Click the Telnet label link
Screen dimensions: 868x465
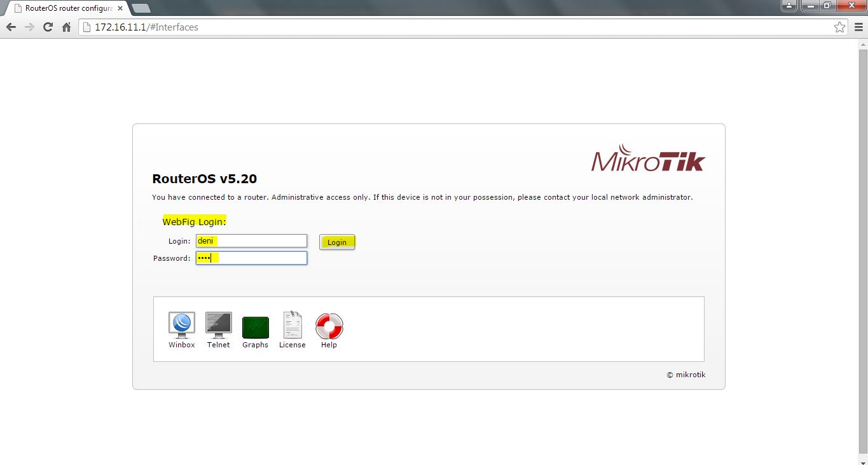tap(219, 345)
